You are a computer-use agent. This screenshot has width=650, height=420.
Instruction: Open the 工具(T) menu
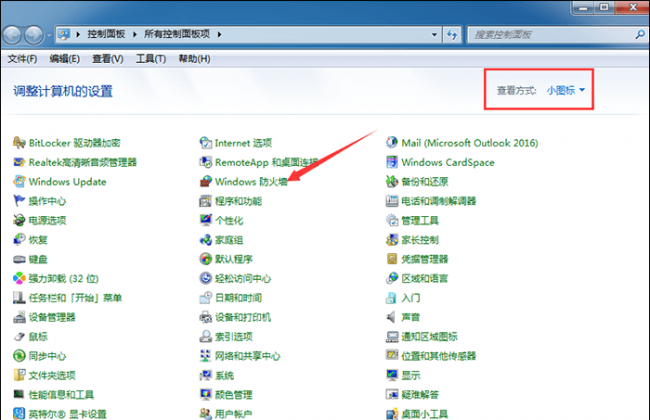coord(151,59)
